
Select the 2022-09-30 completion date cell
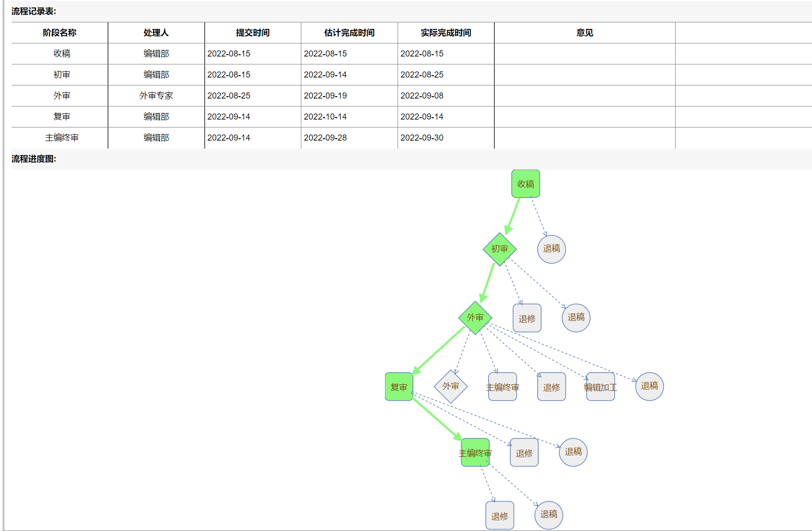pos(422,138)
